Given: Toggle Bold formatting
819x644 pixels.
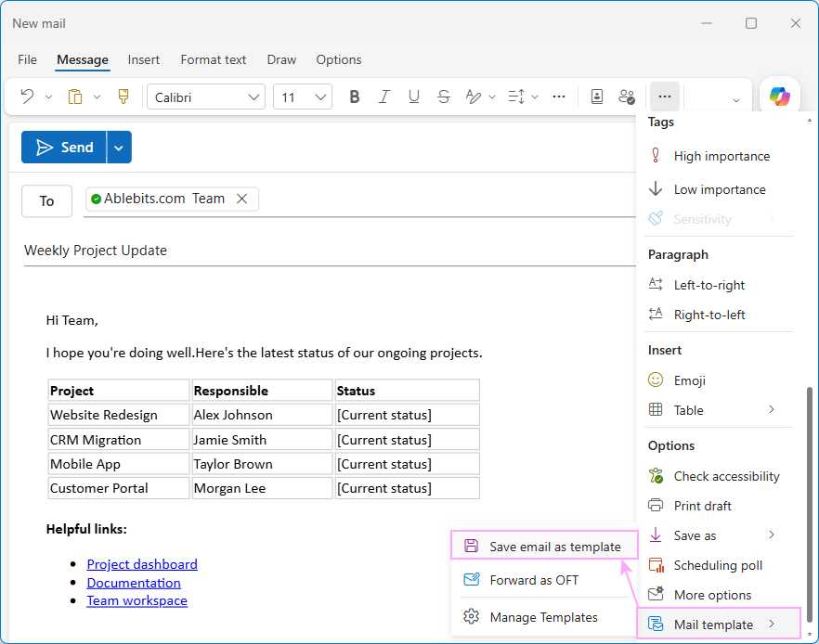Looking at the screenshot, I should (355, 97).
